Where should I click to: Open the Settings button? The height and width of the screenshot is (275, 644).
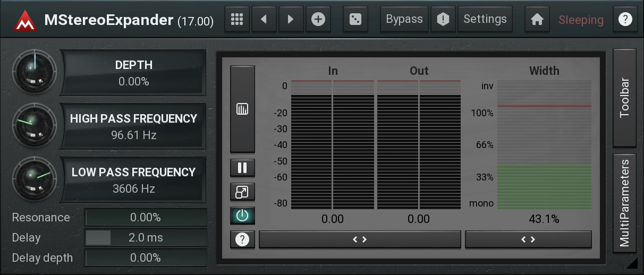coord(485,20)
